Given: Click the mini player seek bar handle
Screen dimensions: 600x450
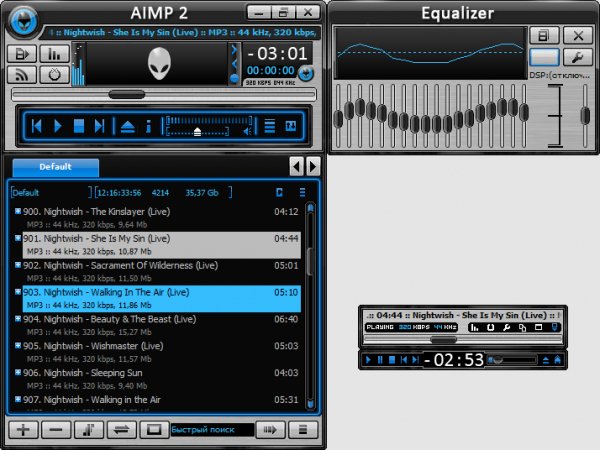Looking at the screenshot, I should pyautogui.click(x=443, y=339).
